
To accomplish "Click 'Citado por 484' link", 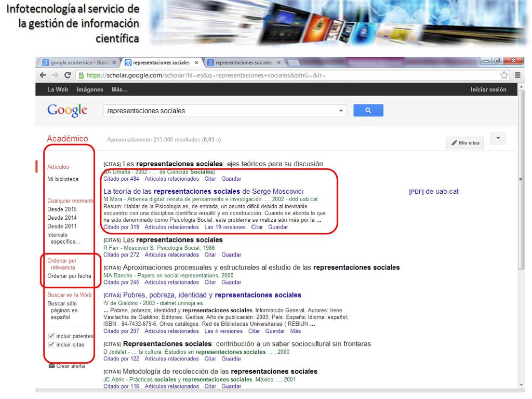I will (x=121, y=179).
